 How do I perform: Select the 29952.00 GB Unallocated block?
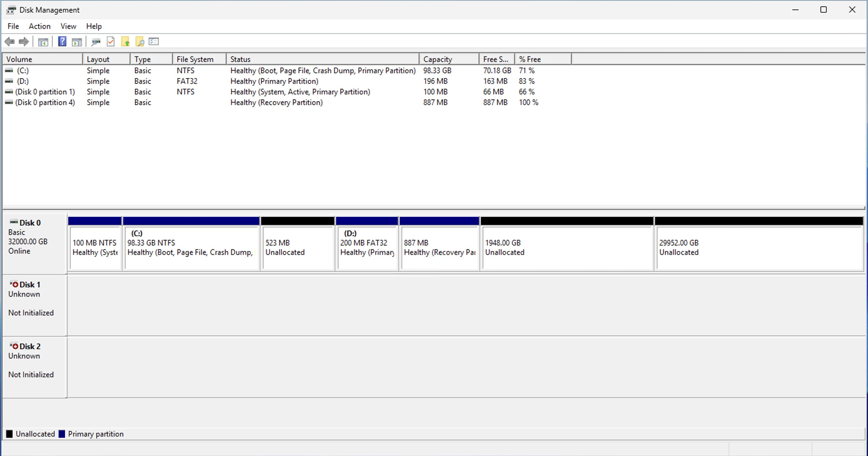click(759, 243)
